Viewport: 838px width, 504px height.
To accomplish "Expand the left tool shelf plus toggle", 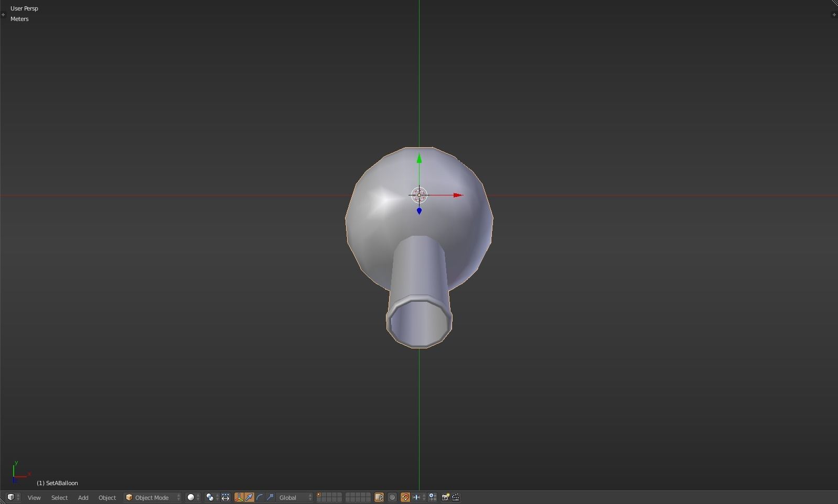I will tap(3, 15).
